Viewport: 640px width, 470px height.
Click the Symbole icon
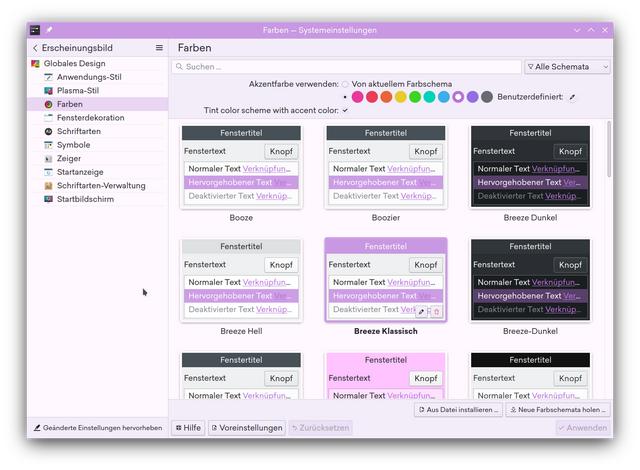pyautogui.click(x=49, y=145)
